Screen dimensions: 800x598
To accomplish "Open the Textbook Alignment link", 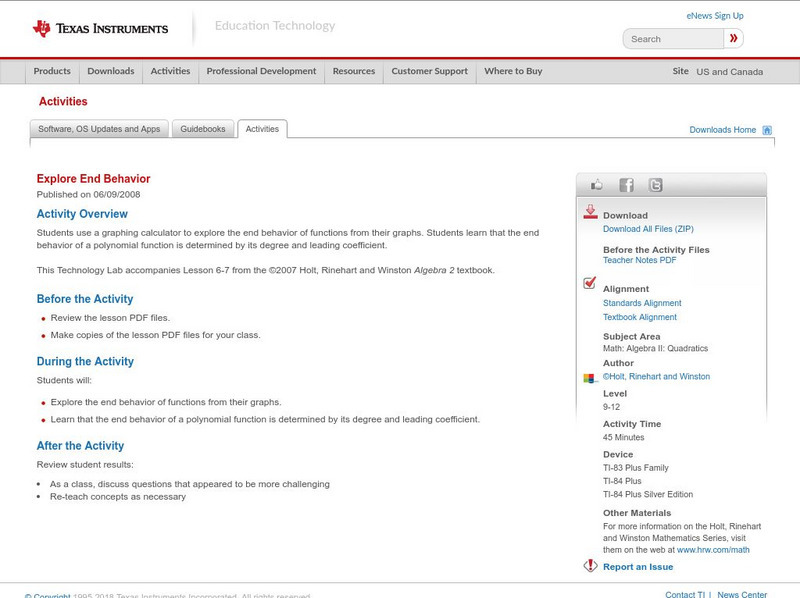I will [640, 317].
